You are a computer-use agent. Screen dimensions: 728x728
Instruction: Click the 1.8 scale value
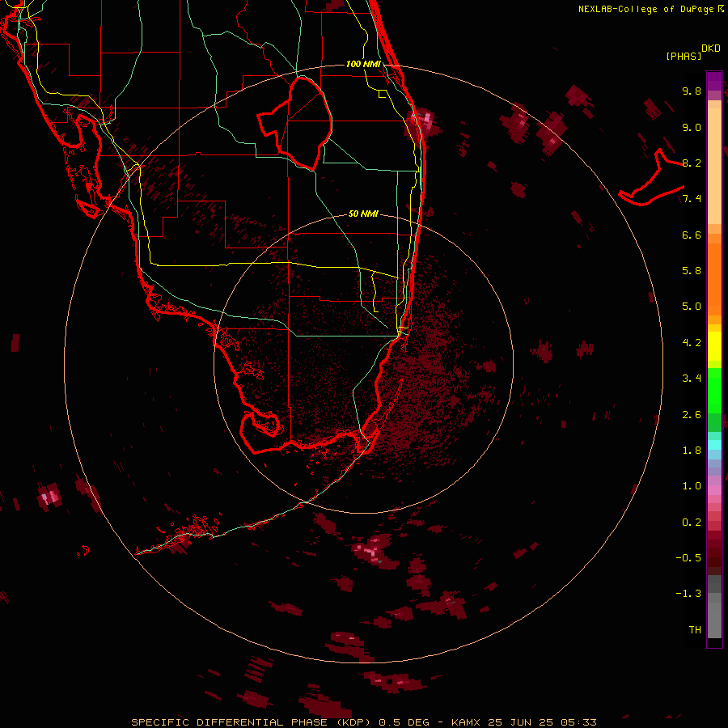click(692, 451)
